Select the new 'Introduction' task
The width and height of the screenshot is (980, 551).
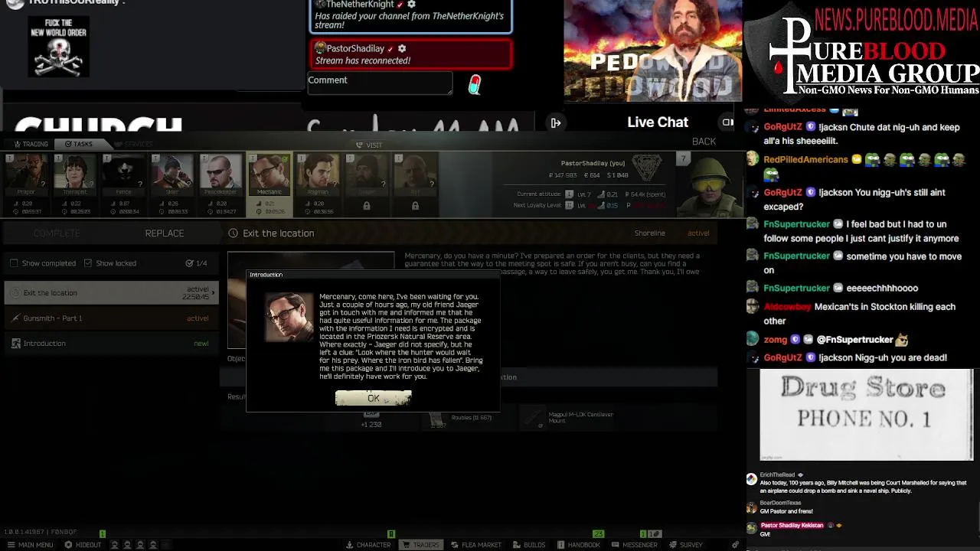[112, 344]
